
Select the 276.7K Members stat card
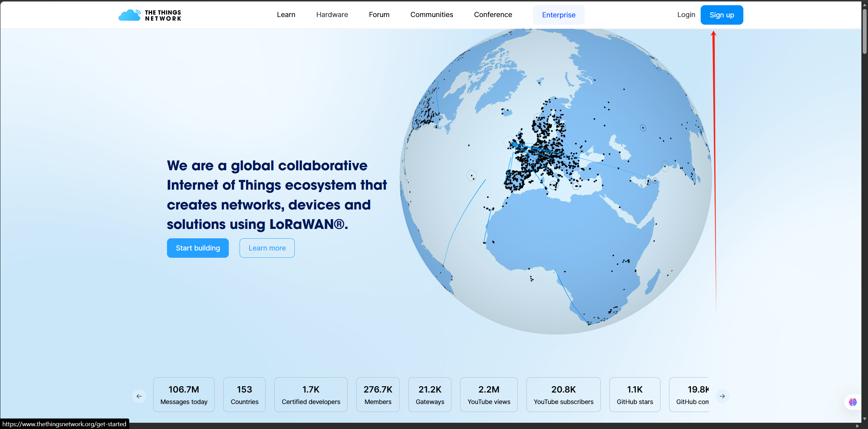click(378, 395)
